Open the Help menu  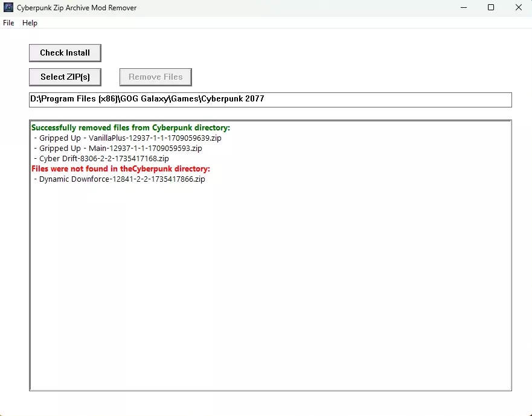pyautogui.click(x=30, y=23)
